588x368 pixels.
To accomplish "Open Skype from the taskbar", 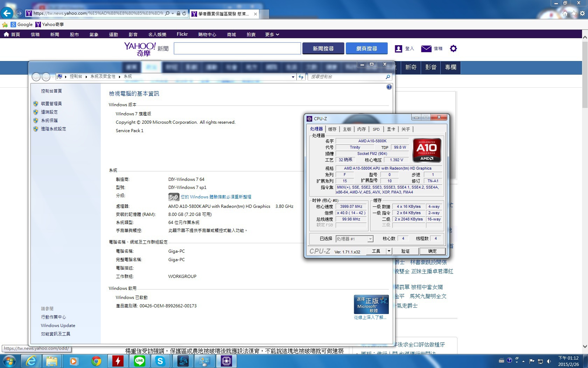I will point(160,361).
